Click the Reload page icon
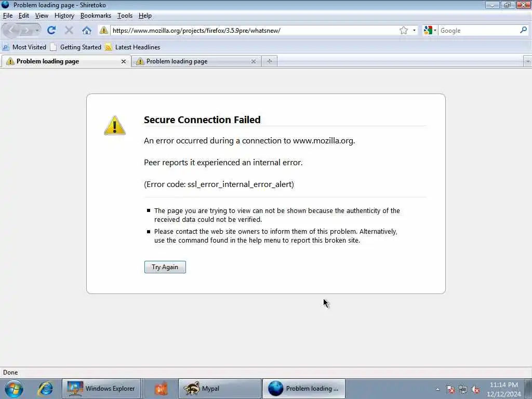This screenshot has height=399, width=532. (51, 30)
